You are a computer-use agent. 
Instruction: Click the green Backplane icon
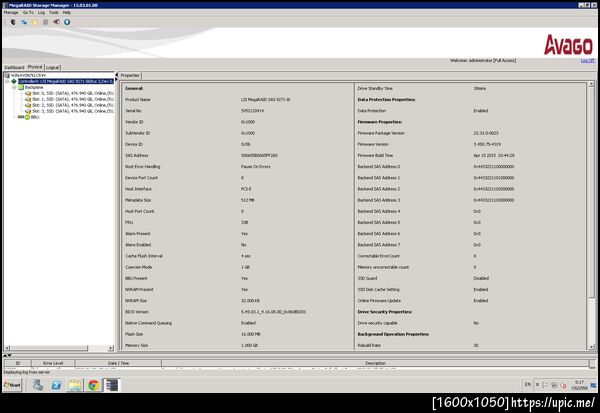tap(21, 87)
